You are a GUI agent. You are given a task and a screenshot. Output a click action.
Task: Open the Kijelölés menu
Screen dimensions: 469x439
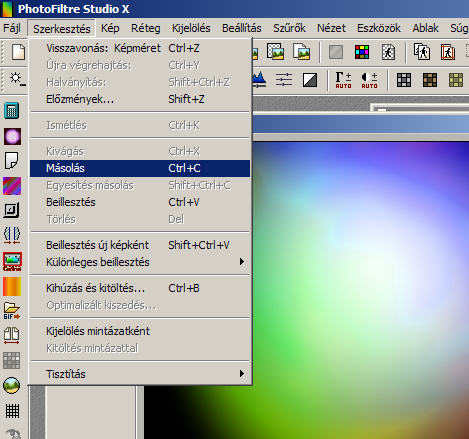click(x=191, y=28)
